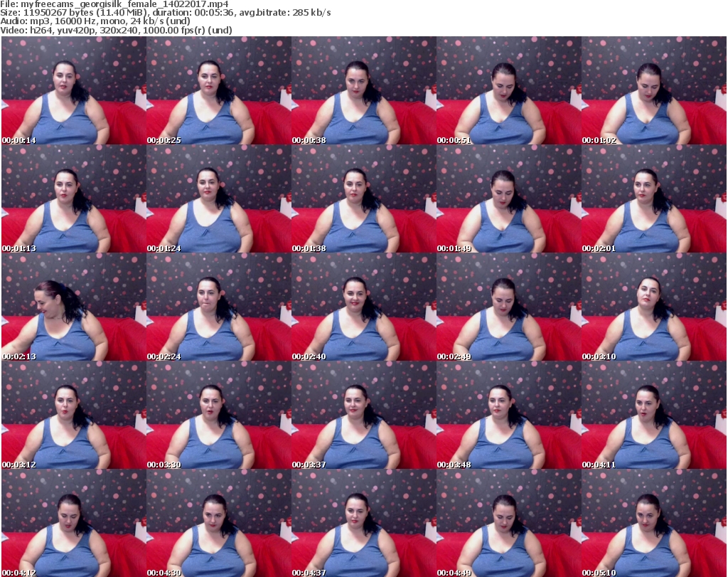This screenshot has height=577, width=728.
Task: Pick the preview frame labeled 00:03:48
Action: (x=509, y=415)
